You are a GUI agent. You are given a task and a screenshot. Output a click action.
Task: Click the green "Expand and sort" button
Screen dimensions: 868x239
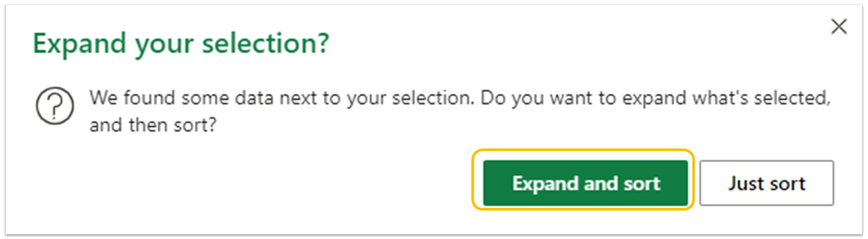pyautogui.click(x=585, y=183)
